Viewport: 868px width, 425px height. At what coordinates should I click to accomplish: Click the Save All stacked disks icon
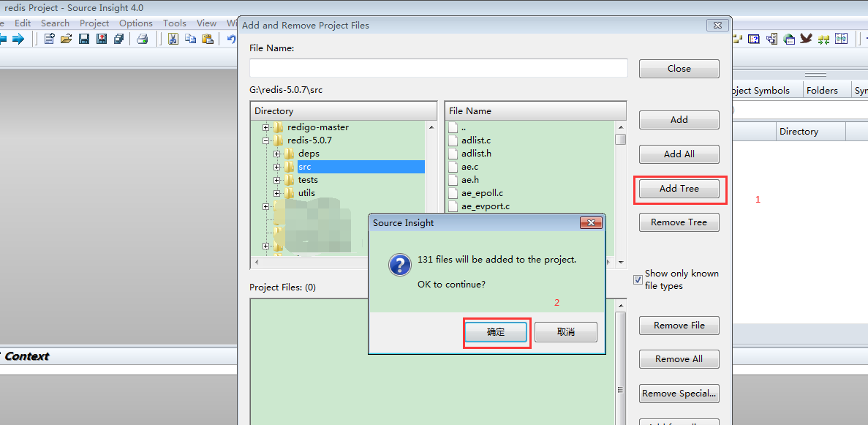tap(118, 39)
